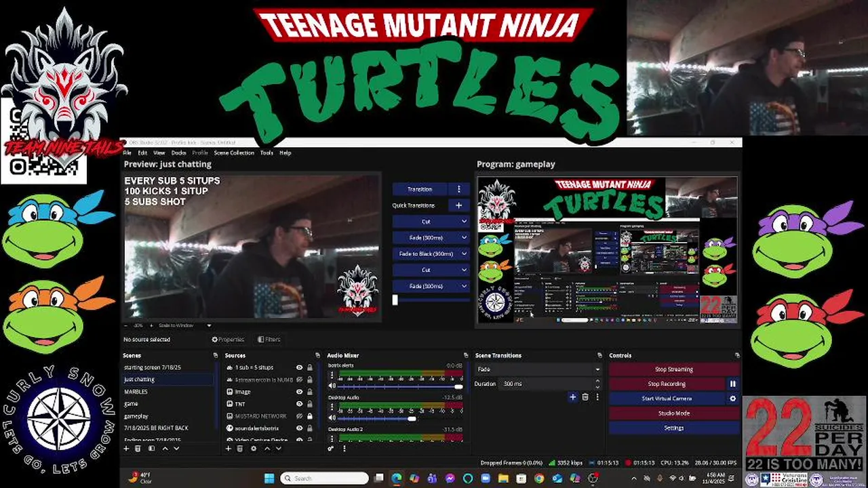Click botrix alerts volume slider
The width and height of the screenshot is (868, 488).
pyautogui.click(x=401, y=386)
